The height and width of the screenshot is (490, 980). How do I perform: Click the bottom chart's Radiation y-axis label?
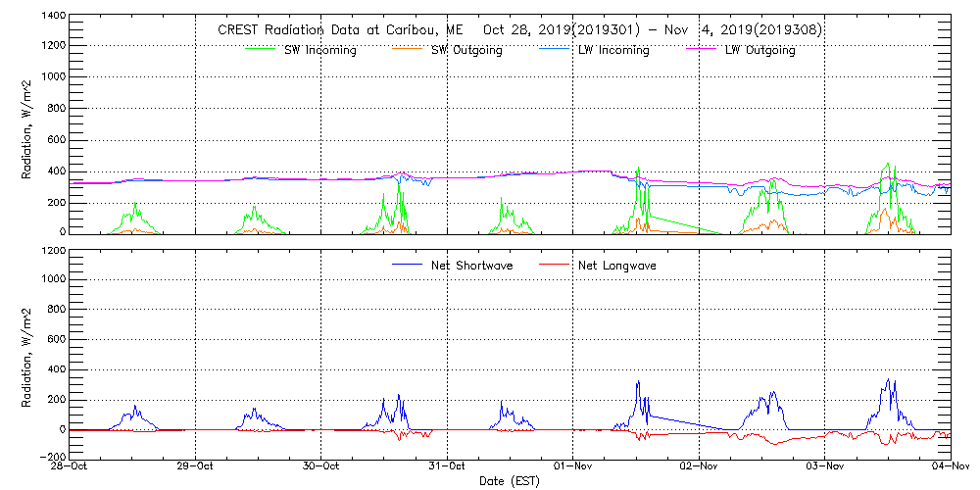click(28, 353)
